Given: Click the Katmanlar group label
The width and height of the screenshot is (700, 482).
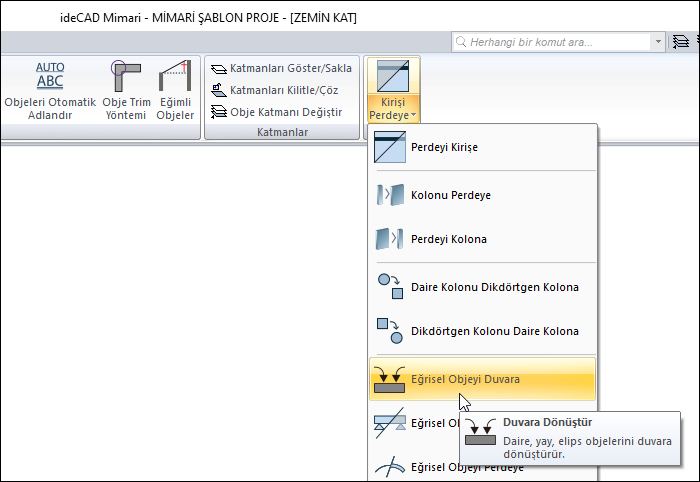Looking at the screenshot, I should click(281, 132).
